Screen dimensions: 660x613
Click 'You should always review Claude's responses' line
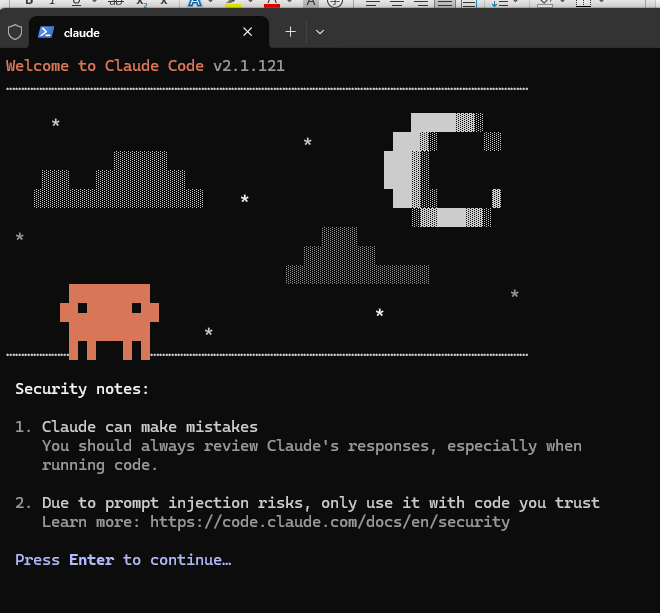click(x=311, y=446)
